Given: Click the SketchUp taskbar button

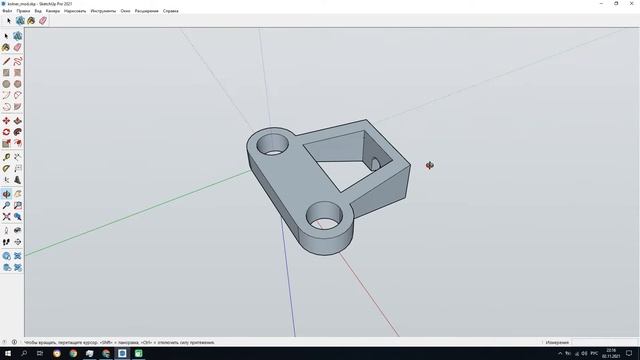Looking at the screenshot, I should (122, 353).
